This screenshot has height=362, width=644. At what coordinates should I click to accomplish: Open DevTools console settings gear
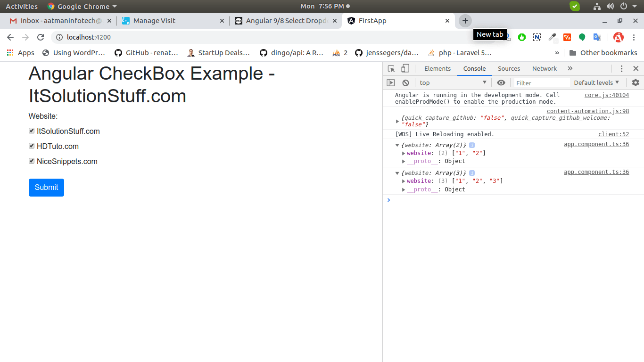click(636, 82)
